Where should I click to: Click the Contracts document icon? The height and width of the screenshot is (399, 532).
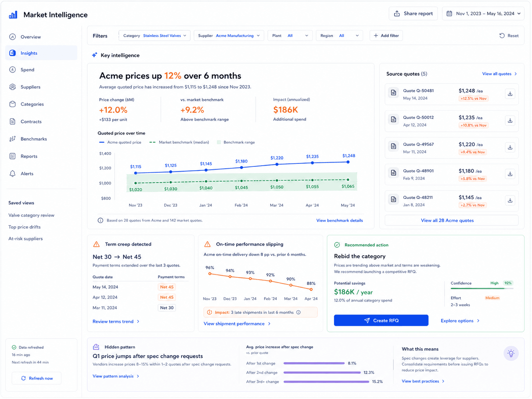click(x=12, y=121)
